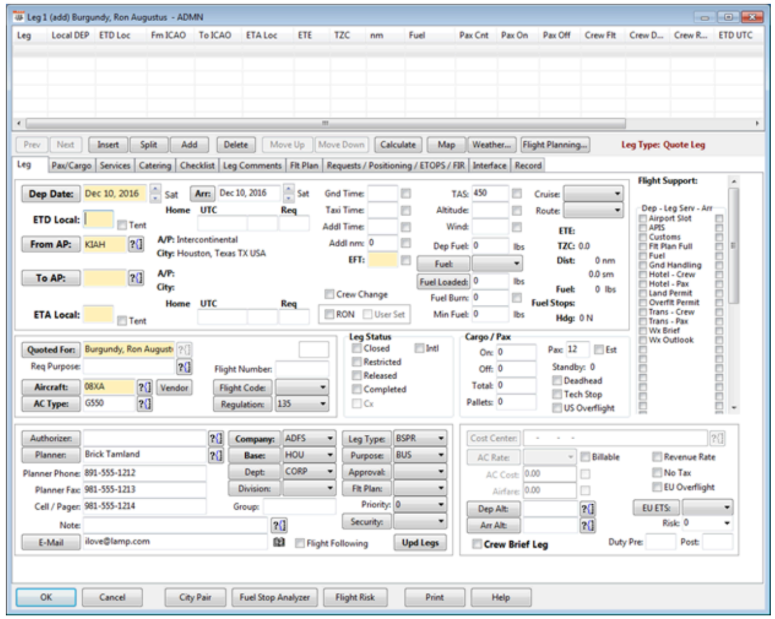This screenshot has width=775, height=619.
Task: Adjust Arr date using the spinner arrows
Action: tap(289, 193)
